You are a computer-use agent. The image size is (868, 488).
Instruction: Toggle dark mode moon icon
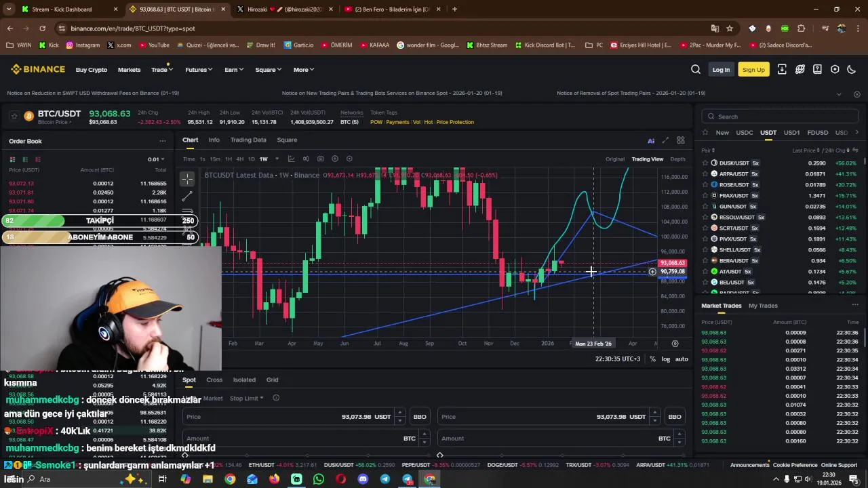[x=852, y=69]
